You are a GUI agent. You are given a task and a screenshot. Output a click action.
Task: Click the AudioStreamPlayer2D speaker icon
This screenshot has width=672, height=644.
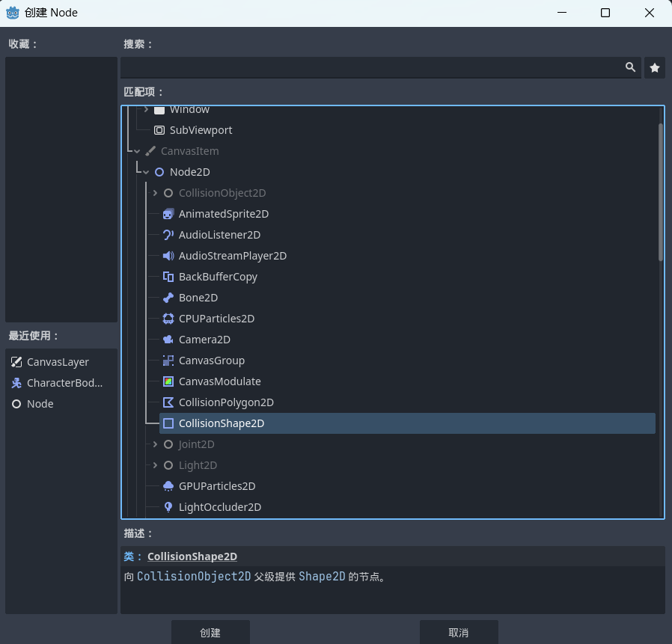(168, 256)
